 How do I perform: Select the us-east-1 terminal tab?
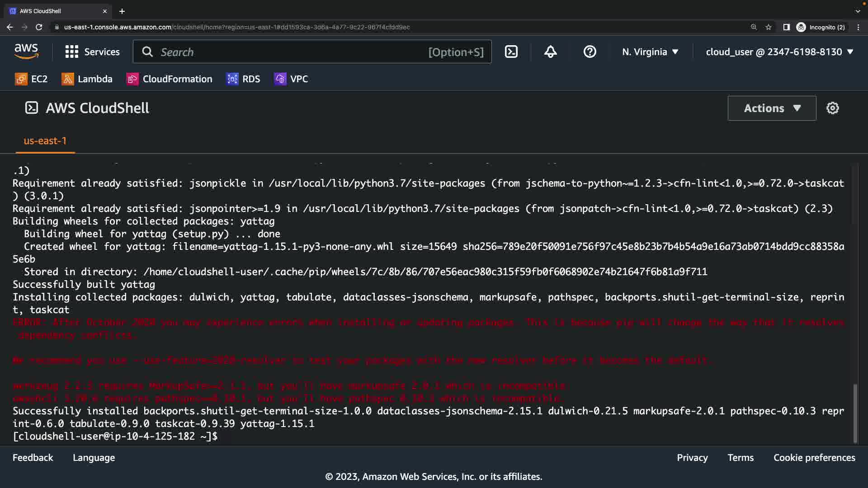(45, 141)
